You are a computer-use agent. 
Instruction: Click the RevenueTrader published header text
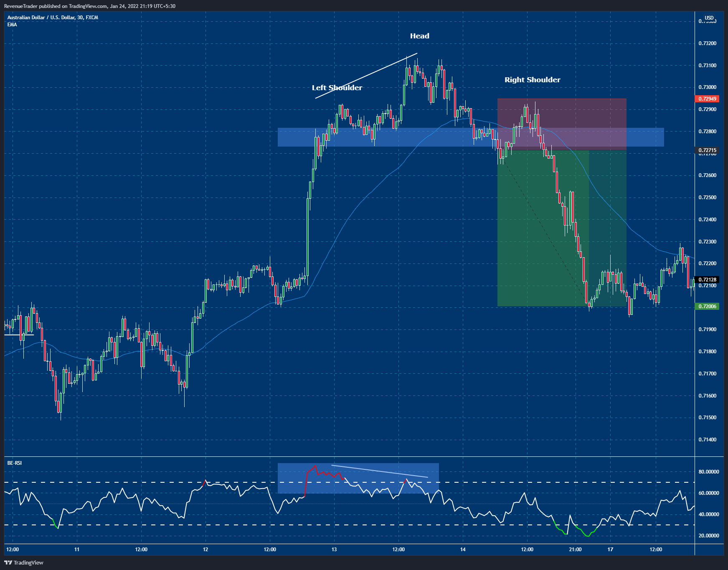(x=90, y=6)
